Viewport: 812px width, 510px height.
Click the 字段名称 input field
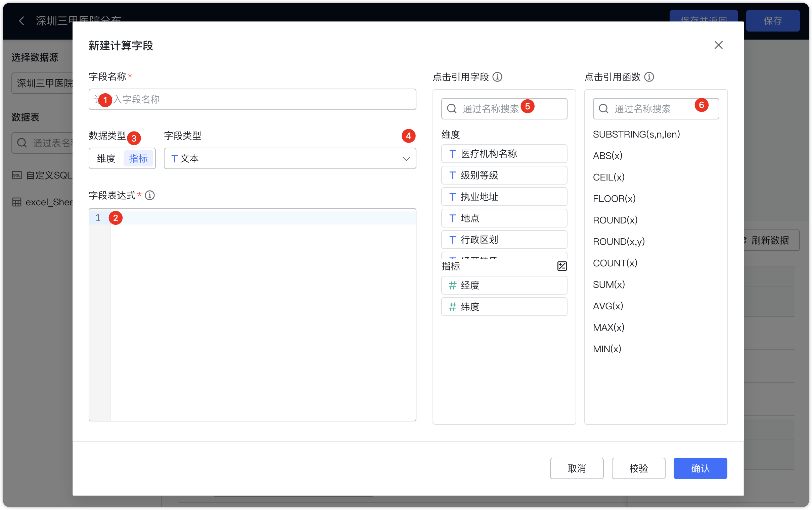pyautogui.click(x=252, y=99)
